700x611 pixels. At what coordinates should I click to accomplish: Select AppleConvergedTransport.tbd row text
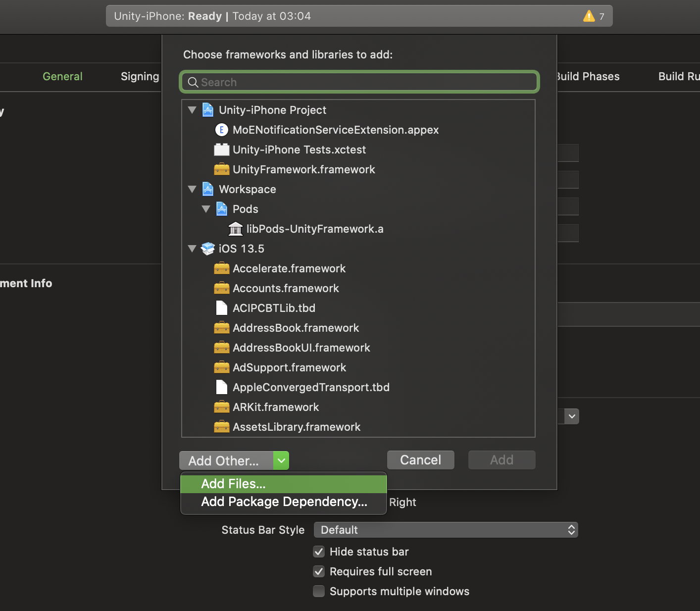pyautogui.click(x=311, y=387)
